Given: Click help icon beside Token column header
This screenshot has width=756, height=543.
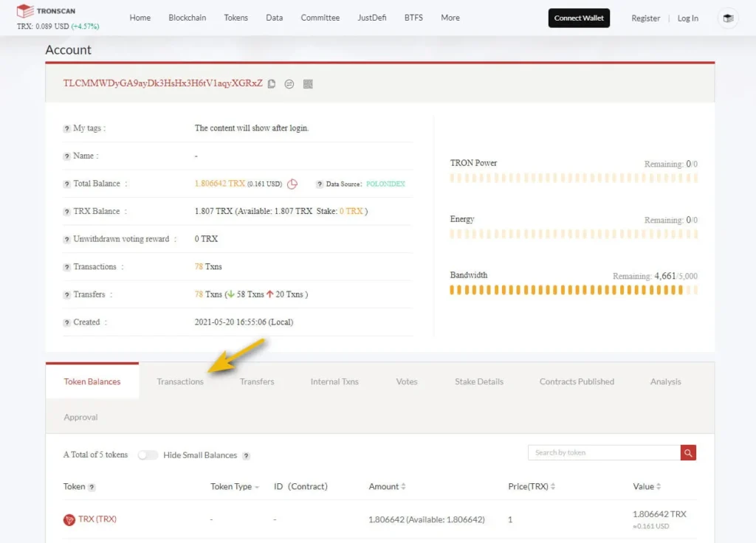Looking at the screenshot, I should click(x=92, y=487).
